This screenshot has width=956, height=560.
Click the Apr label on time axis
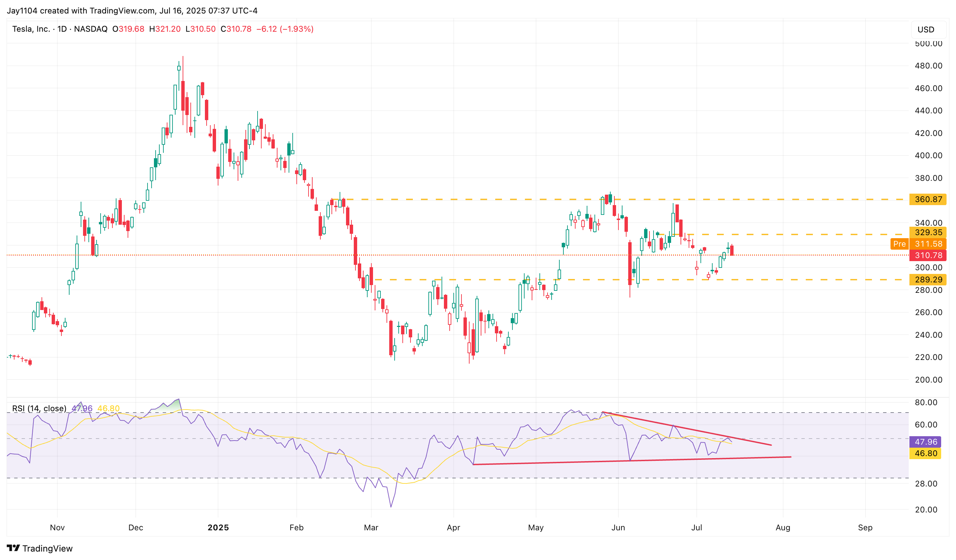(x=453, y=527)
